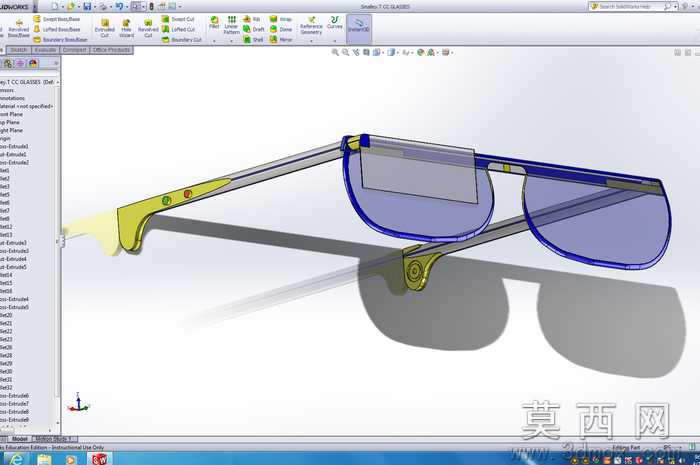The image size is (700, 465).
Task: Switch to the DimXpert tab
Action: tap(75, 50)
